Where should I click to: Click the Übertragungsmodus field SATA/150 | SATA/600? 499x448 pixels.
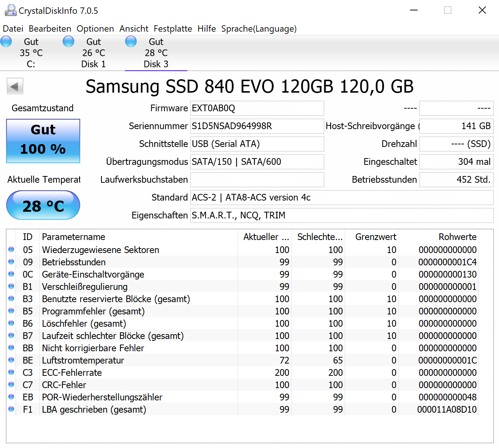pyautogui.click(x=257, y=162)
